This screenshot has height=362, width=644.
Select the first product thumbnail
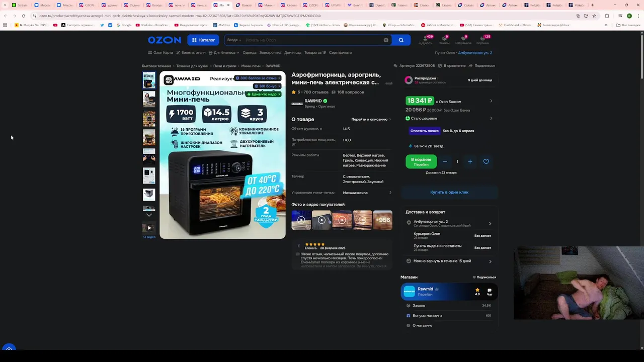point(149,80)
